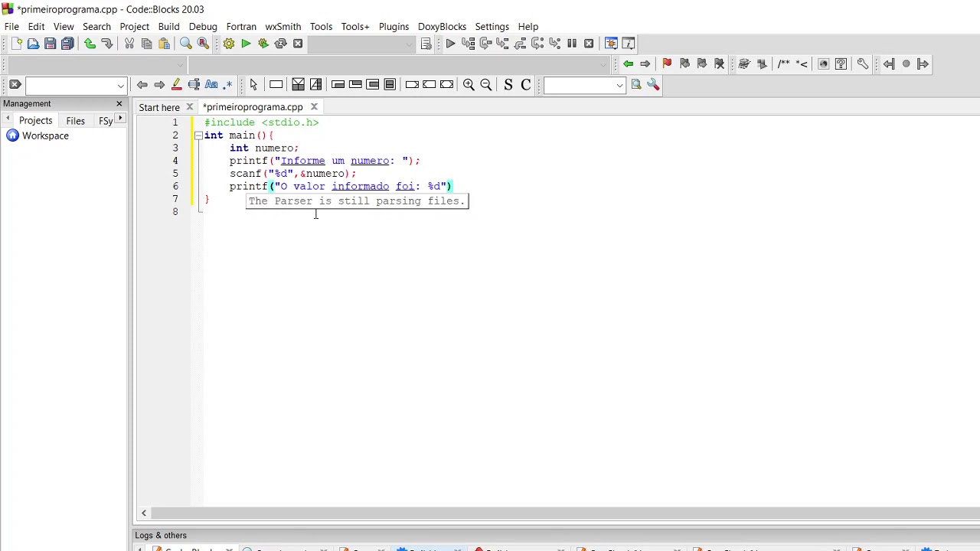Pause the debugger

coord(571,44)
